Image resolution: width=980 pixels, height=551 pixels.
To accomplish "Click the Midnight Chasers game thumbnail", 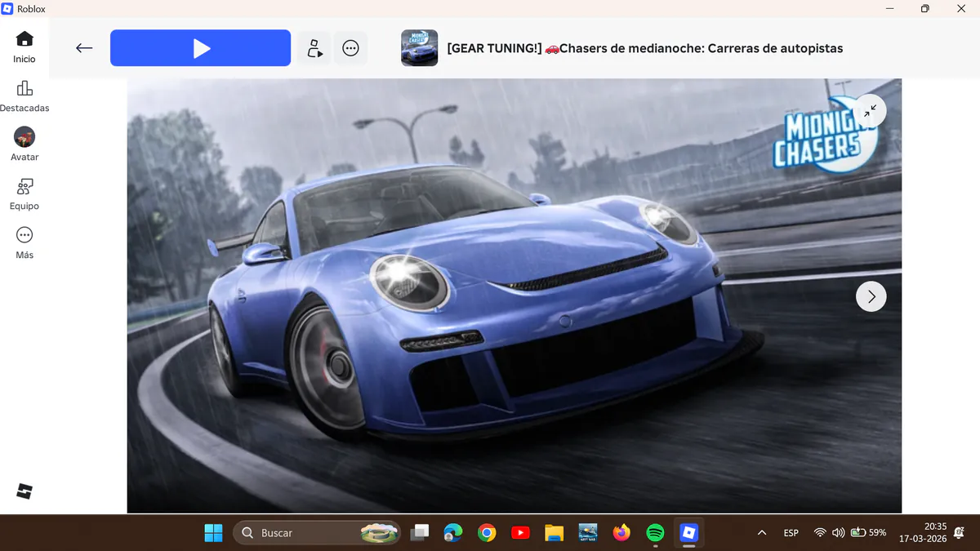I will 419,48.
